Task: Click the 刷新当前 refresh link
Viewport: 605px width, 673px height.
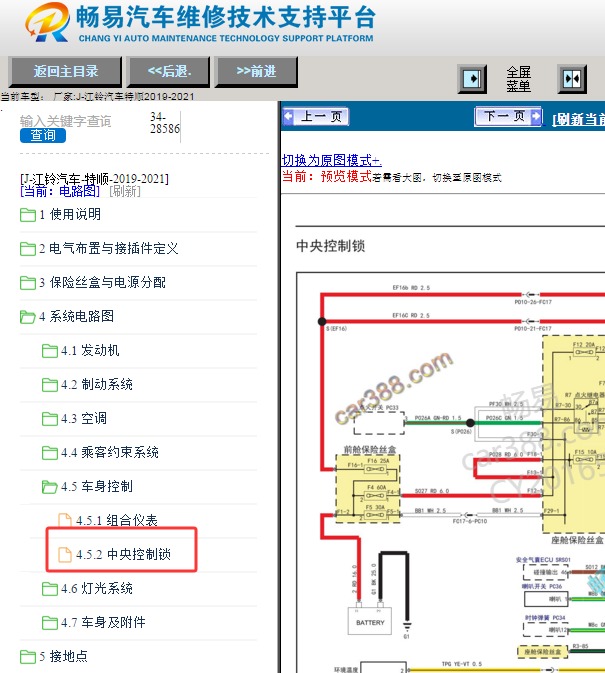Action: 578,119
